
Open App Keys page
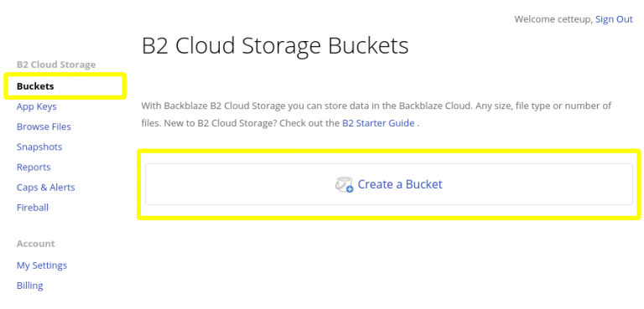(37, 106)
